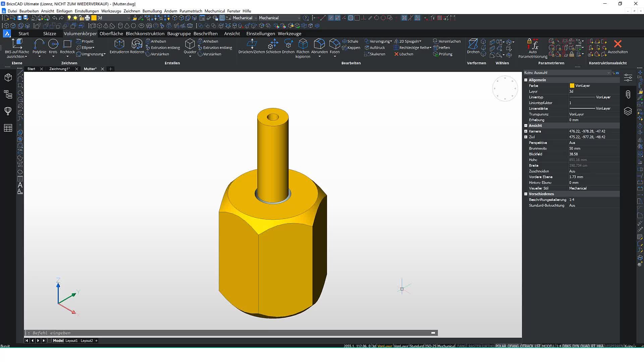
Task: Collapse the Verschiedenes properties section
Action: click(526, 194)
